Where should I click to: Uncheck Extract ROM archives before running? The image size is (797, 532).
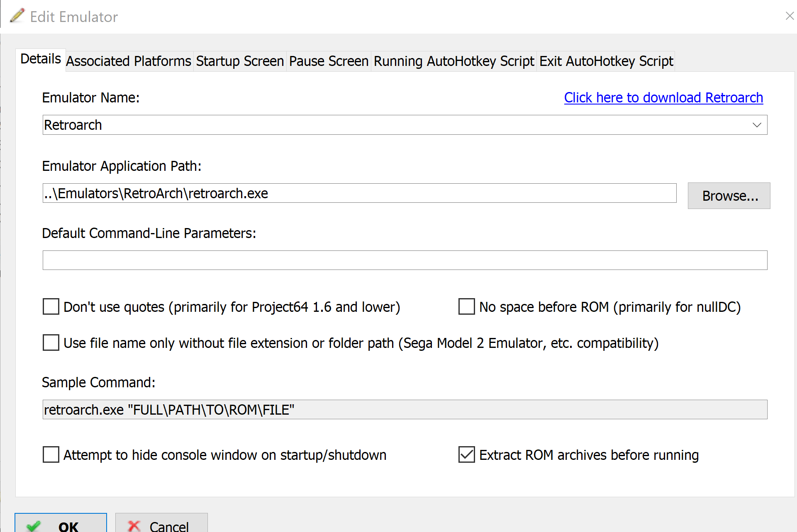[x=467, y=455]
